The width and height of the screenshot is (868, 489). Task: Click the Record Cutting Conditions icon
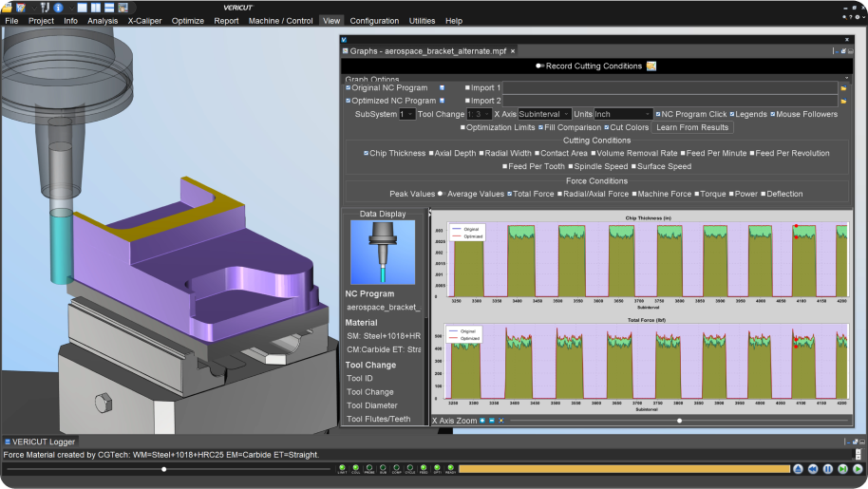pos(651,66)
